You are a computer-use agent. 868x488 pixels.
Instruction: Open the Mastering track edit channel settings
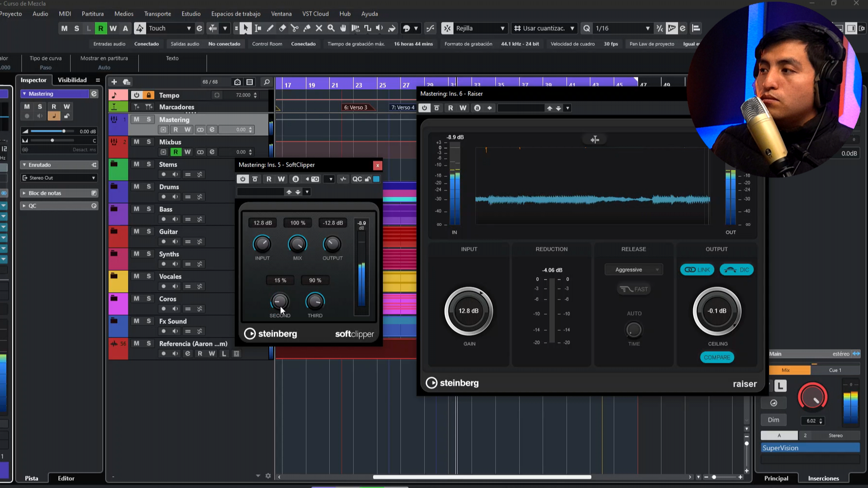[212, 130]
